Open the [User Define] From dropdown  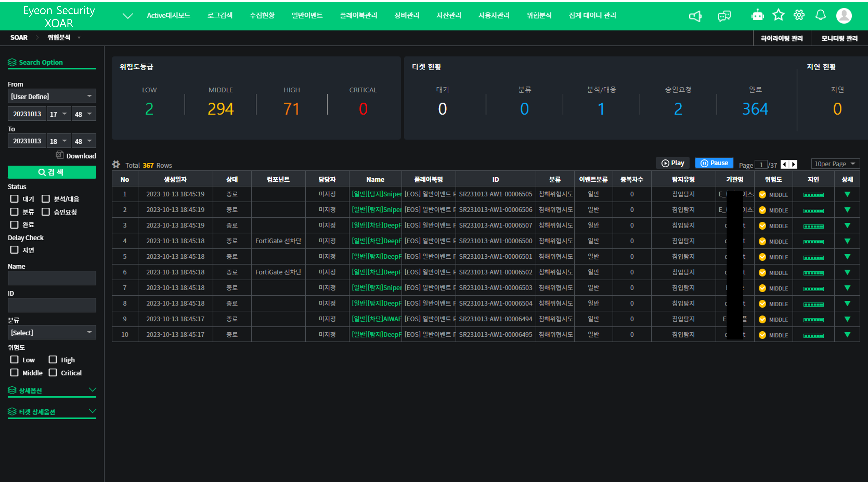(52, 96)
